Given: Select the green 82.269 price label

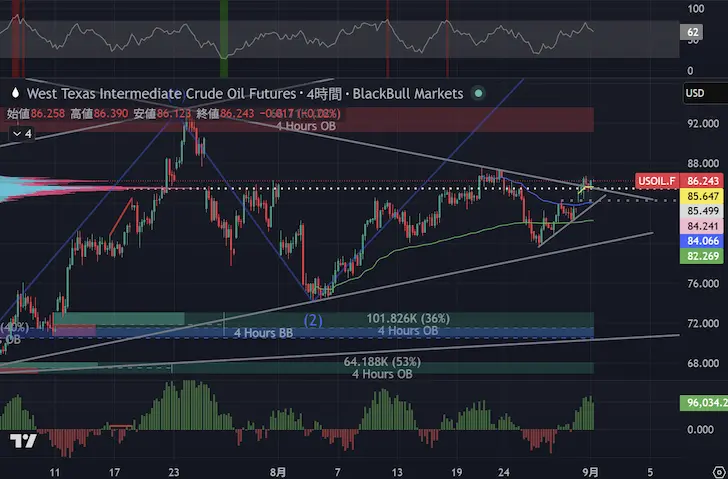Looking at the screenshot, I should [702, 256].
